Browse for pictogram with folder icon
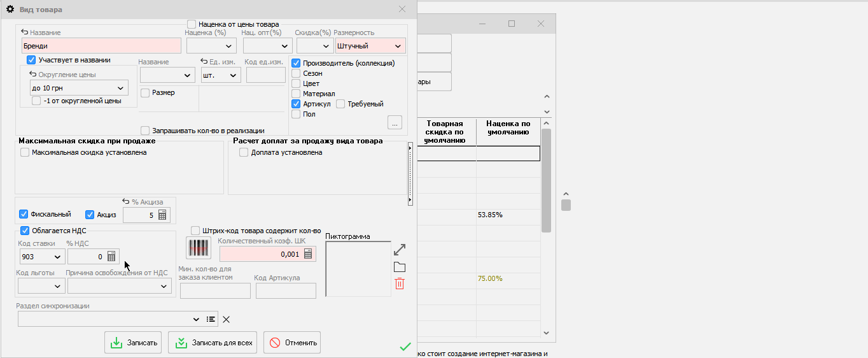This screenshot has width=868, height=358. click(400, 267)
